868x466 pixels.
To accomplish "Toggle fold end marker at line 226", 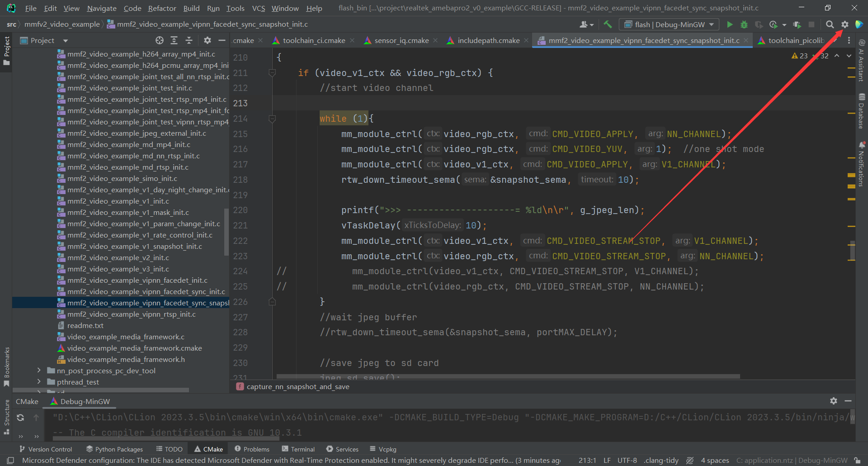I will coord(272,301).
